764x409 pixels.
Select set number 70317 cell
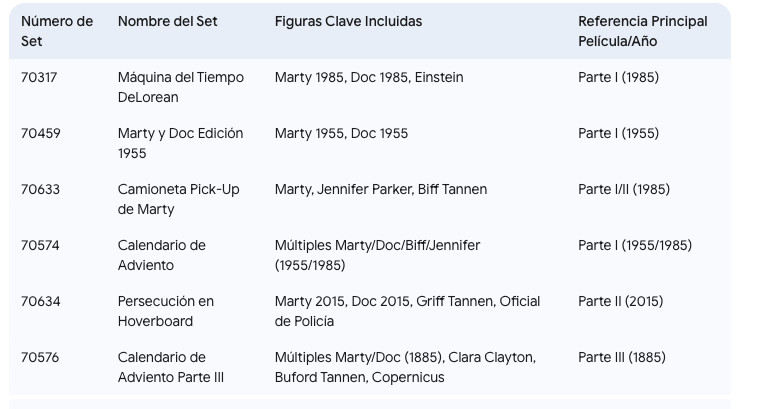[41, 77]
